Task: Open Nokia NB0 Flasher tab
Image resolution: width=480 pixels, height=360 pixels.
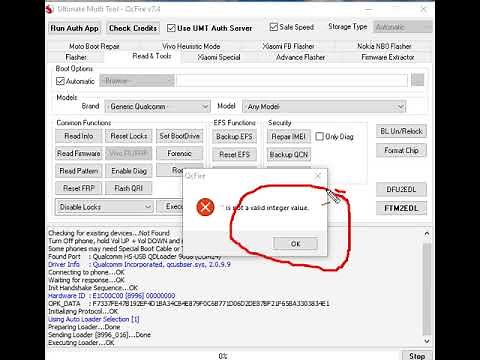Action: click(x=384, y=46)
